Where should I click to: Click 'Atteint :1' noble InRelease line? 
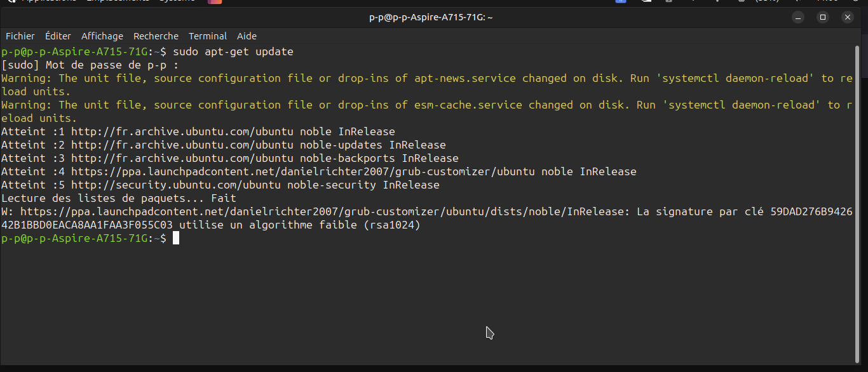coord(198,131)
